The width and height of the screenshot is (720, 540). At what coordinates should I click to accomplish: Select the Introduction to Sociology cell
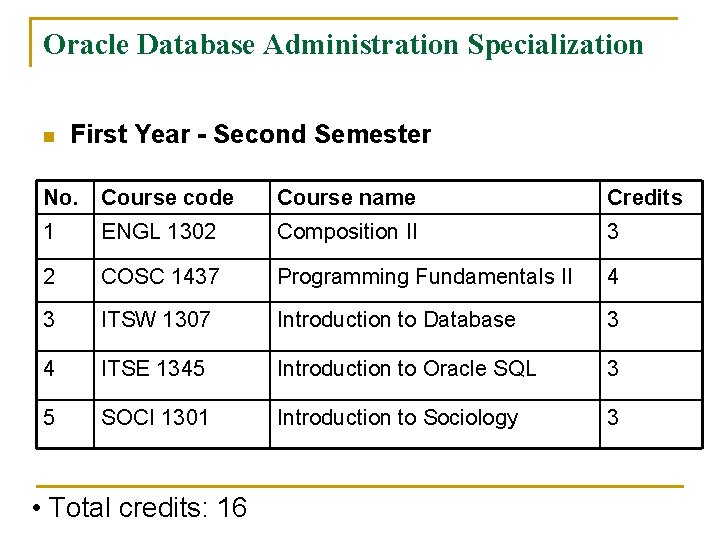pos(397,418)
